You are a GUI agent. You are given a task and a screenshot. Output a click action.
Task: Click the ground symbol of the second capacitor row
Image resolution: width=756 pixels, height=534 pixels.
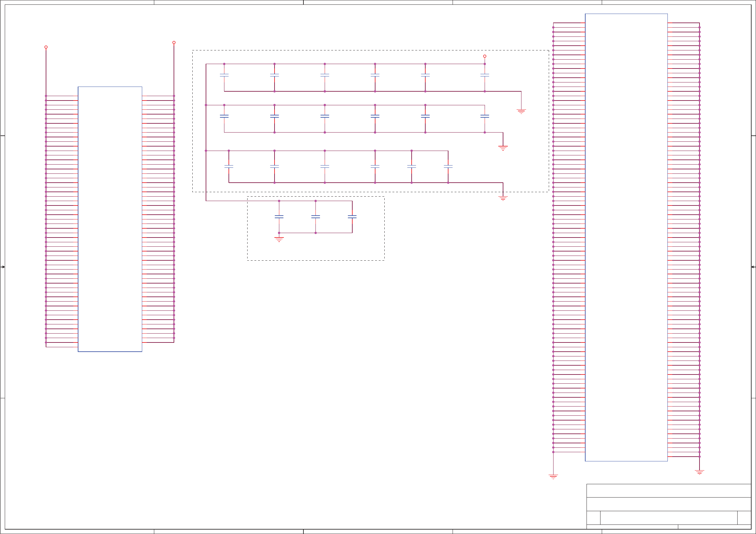point(503,148)
